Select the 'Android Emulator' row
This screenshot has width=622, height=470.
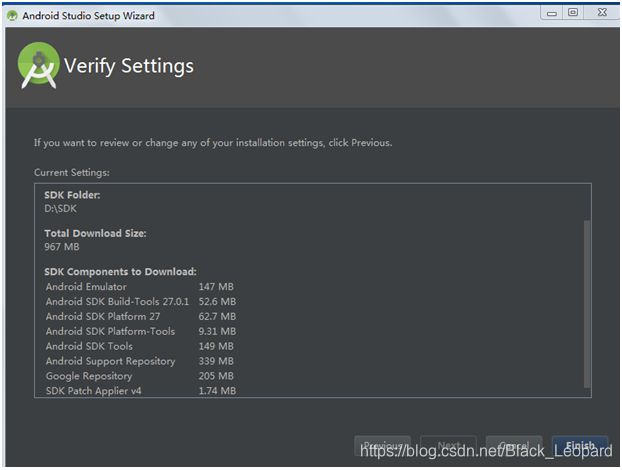tap(140, 287)
